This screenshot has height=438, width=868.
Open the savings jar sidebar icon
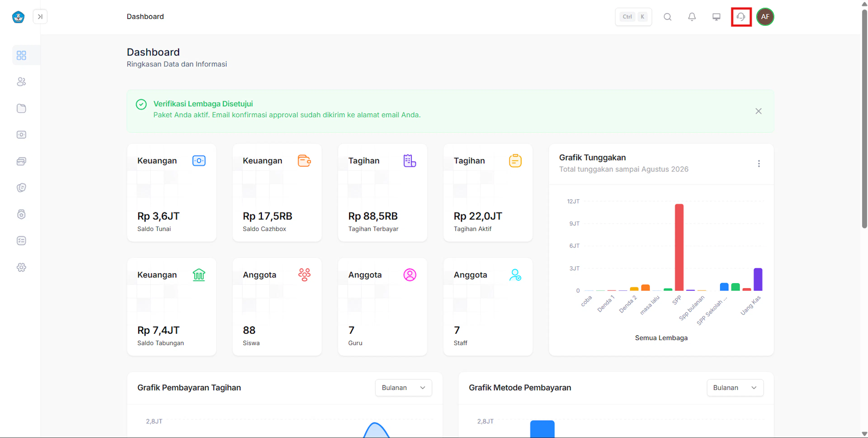coord(21,214)
